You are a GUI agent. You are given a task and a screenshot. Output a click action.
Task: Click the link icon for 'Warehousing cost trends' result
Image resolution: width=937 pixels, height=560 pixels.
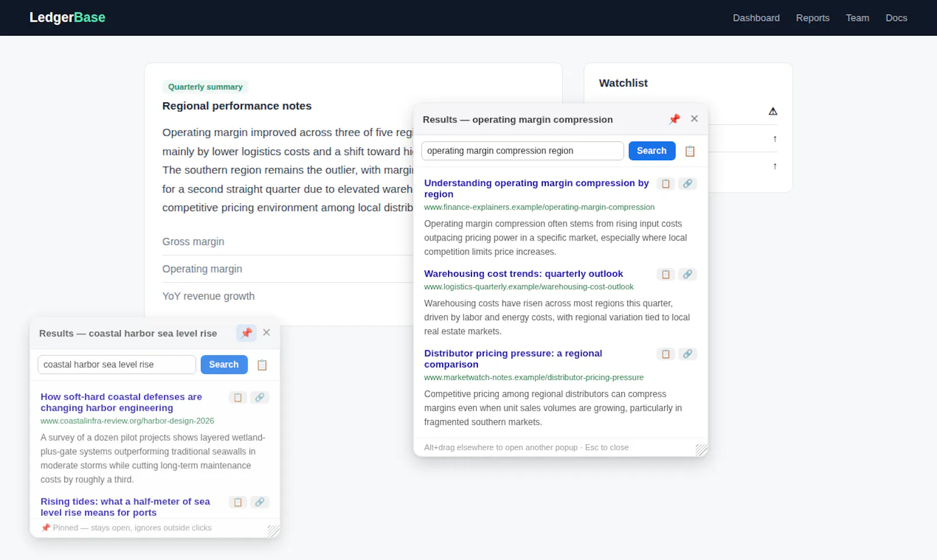coord(688,274)
